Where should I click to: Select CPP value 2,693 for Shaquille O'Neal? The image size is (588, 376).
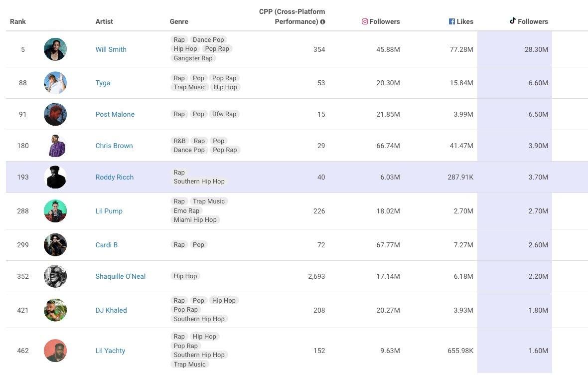tap(316, 276)
